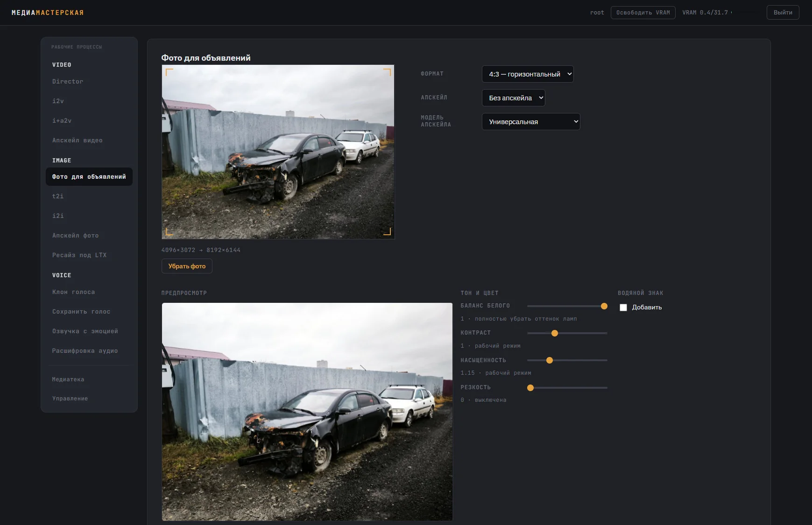The image size is (812, 525).
Task: Adjust the Контраст slider
Action: (x=567, y=333)
